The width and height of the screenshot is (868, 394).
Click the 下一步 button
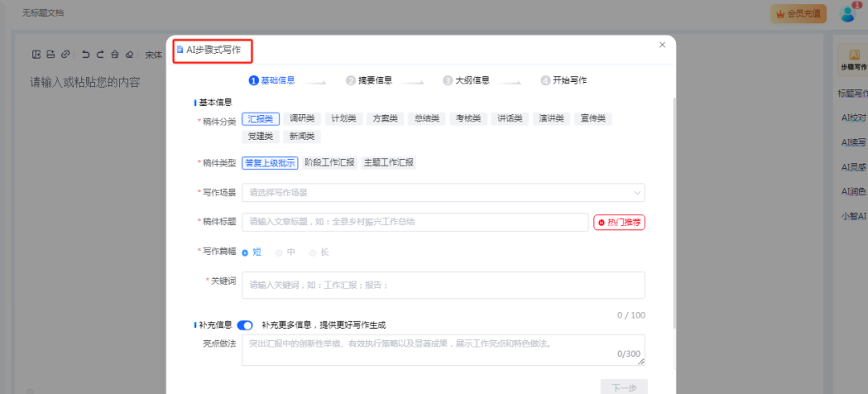[x=624, y=387]
